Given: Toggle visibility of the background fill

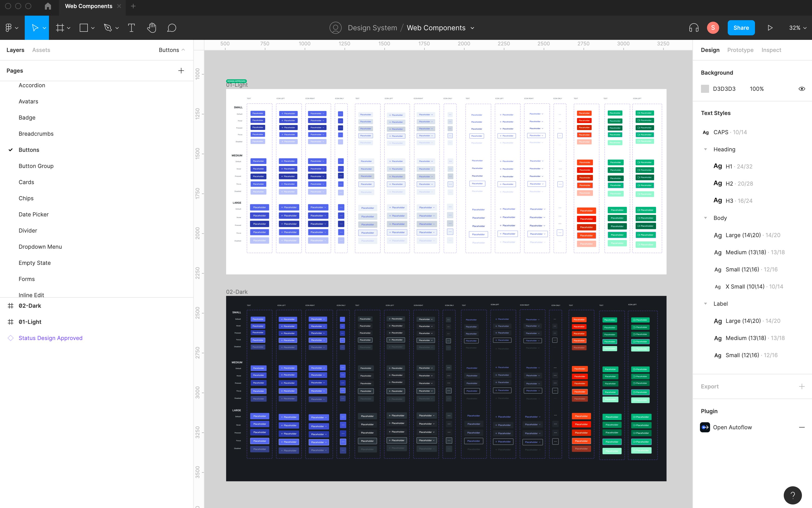Looking at the screenshot, I should click(x=802, y=88).
